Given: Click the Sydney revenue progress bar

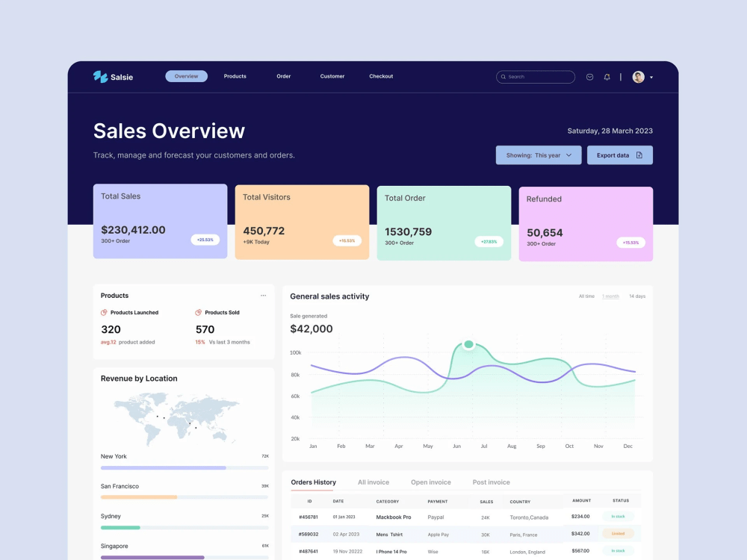Looking at the screenshot, I should tap(185, 527).
